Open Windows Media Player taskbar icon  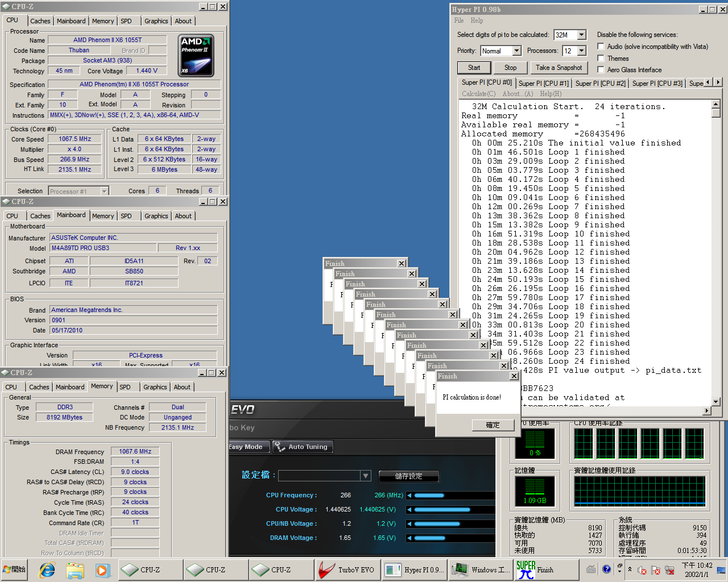click(102, 569)
